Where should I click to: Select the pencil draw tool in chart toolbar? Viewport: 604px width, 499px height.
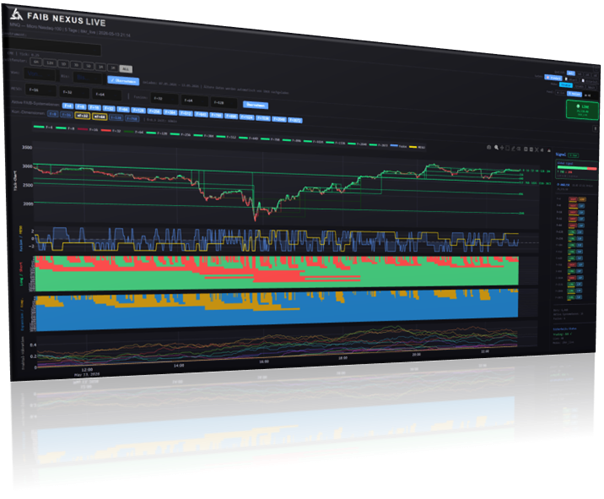[513, 148]
